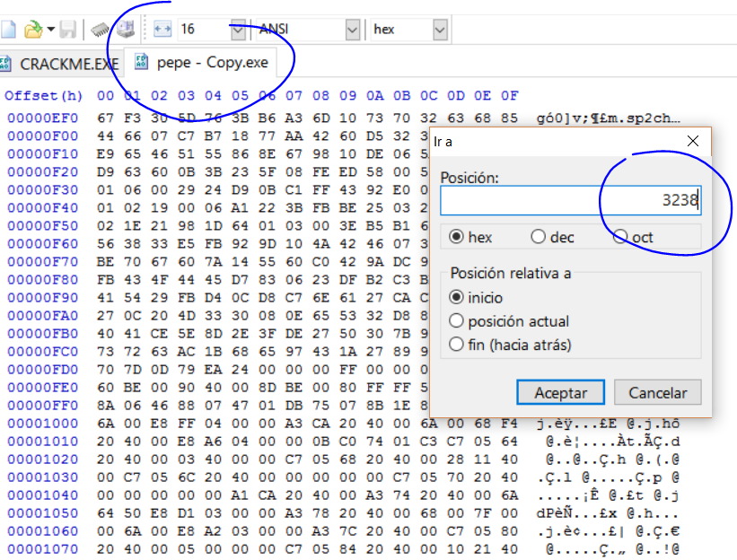Image resolution: width=737 pixels, height=560 pixels.
Task: Click the Open disk drive icon
Action: (x=125, y=30)
